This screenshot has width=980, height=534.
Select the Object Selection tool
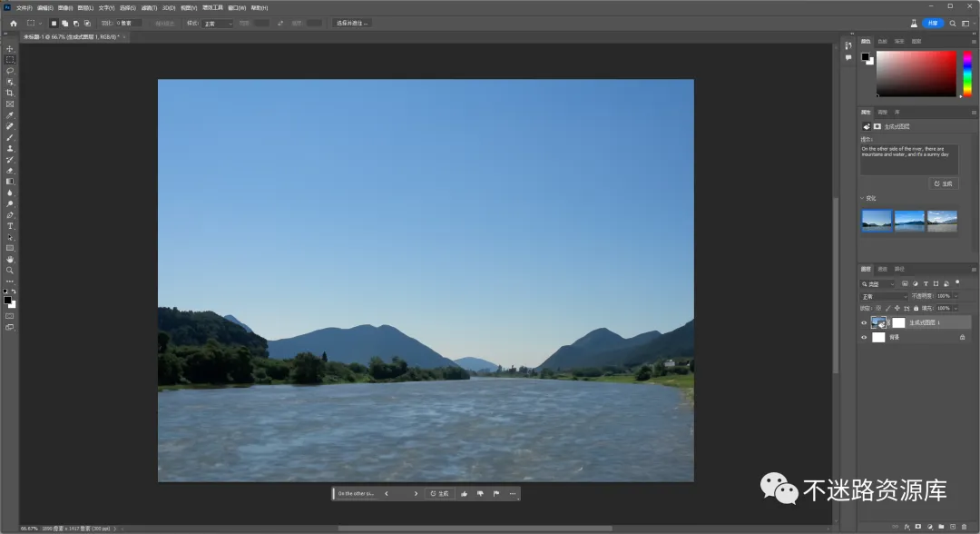coord(9,82)
